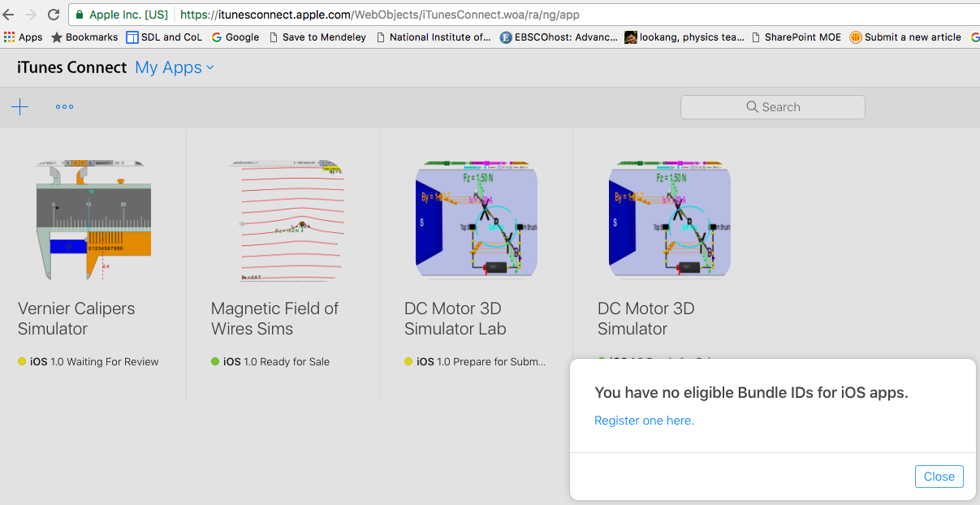Open SharePoint MOE bookmark
The width and height of the screenshot is (980, 505).
coord(797,37)
